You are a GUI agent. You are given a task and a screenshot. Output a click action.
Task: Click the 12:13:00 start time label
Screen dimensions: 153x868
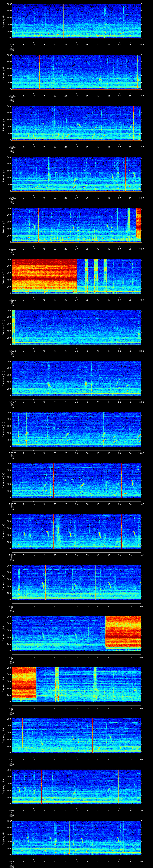tap(12, 657)
